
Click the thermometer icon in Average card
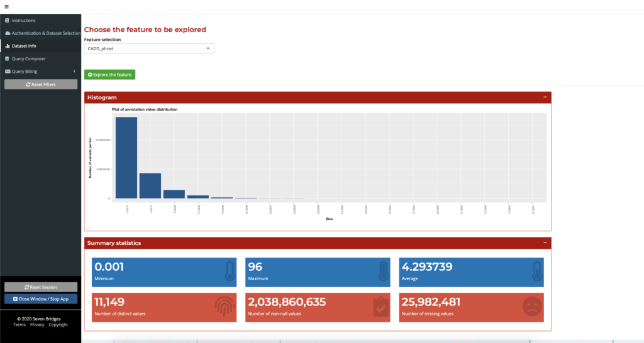pyautogui.click(x=535, y=272)
